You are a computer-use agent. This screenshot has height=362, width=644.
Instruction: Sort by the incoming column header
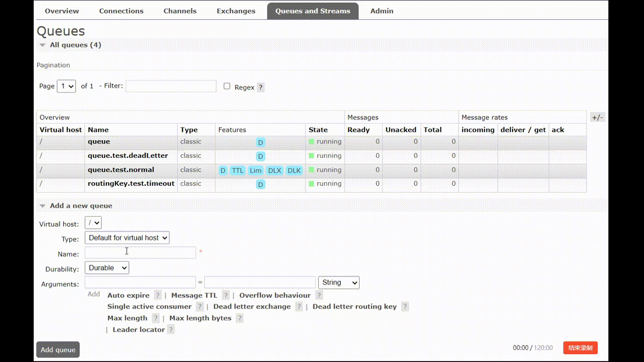(x=478, y=129)
